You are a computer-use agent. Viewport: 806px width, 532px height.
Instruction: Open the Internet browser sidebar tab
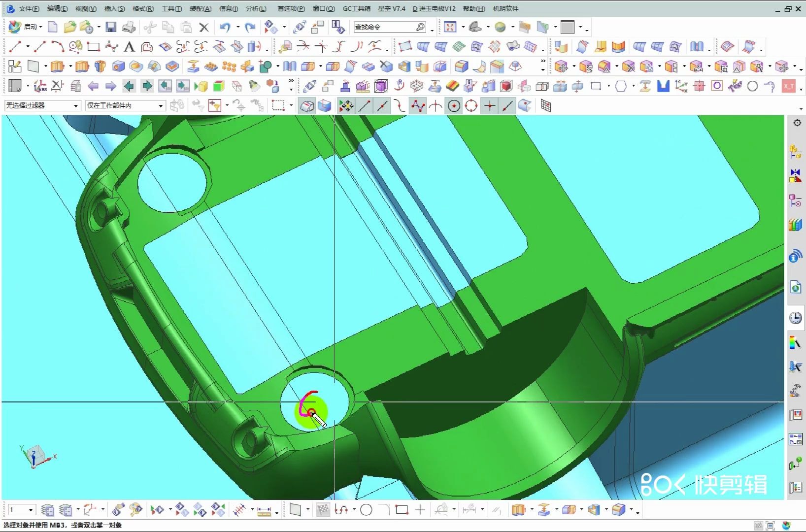796,287
